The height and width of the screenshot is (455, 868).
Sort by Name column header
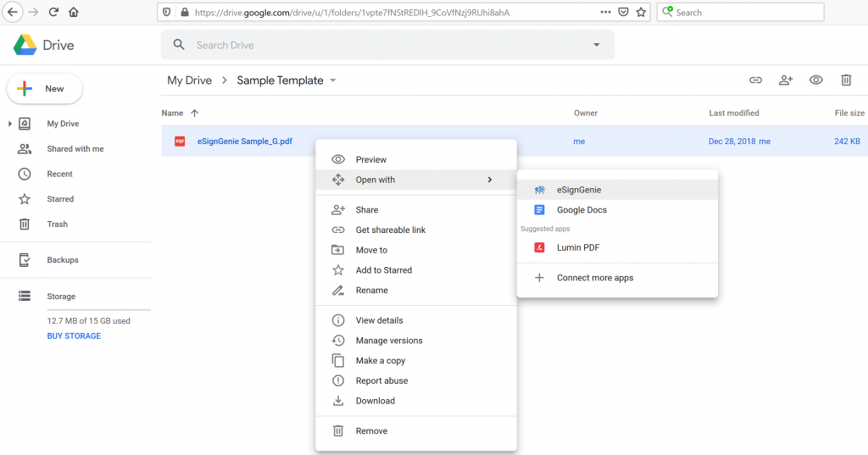tap(172, 113)
